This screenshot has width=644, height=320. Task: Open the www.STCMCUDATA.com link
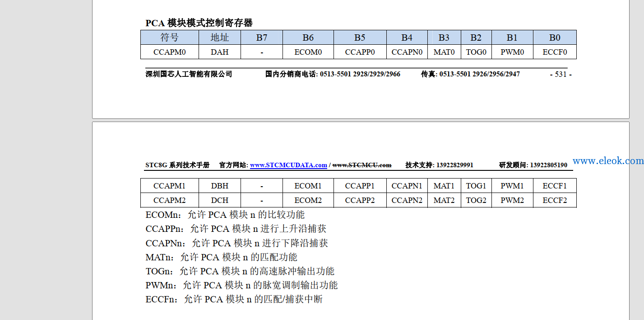pyautogui.click(x=288, y=165)
